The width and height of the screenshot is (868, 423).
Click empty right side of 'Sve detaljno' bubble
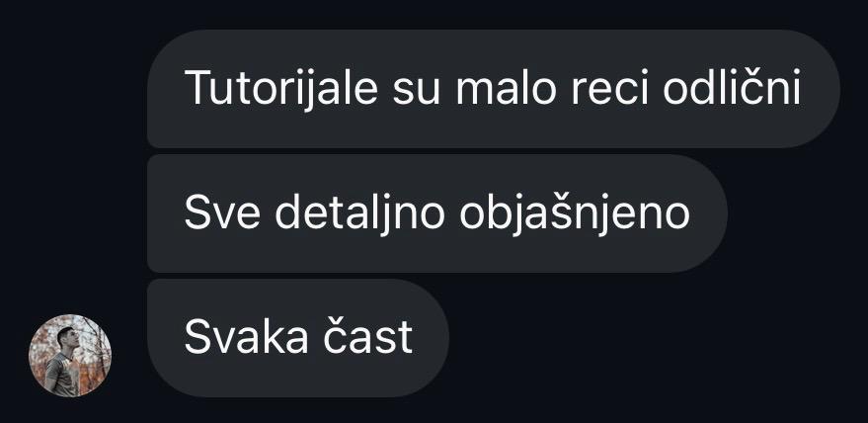(709, 213)
